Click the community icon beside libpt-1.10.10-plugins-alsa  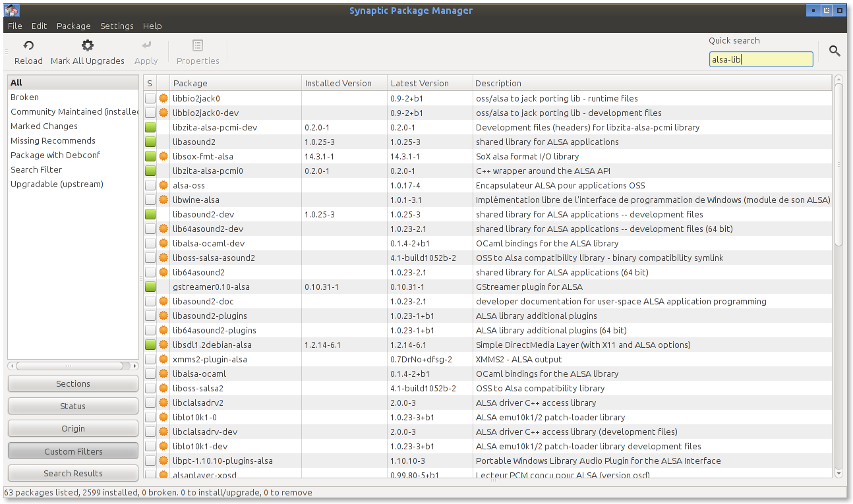163,461
